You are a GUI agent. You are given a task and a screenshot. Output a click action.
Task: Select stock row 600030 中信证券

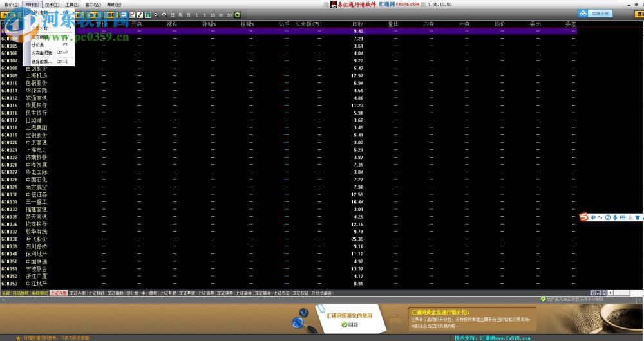289,194
